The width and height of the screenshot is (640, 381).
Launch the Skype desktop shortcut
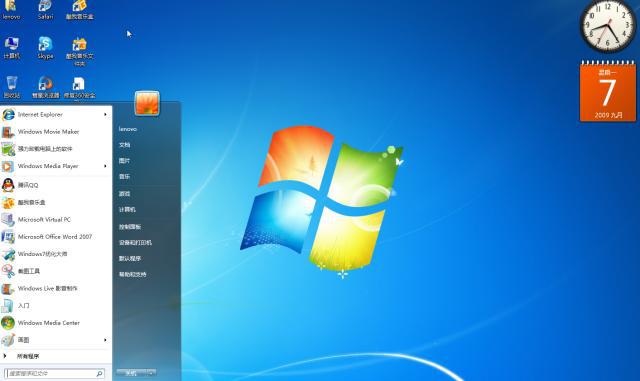click(x=45, y=48)
